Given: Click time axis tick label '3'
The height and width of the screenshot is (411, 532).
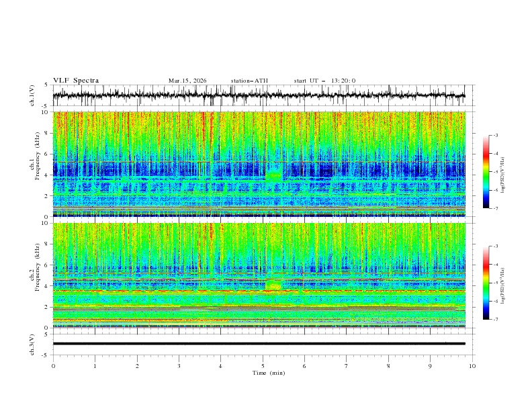Looking at the screenshot, I should (x=179, y=366).
